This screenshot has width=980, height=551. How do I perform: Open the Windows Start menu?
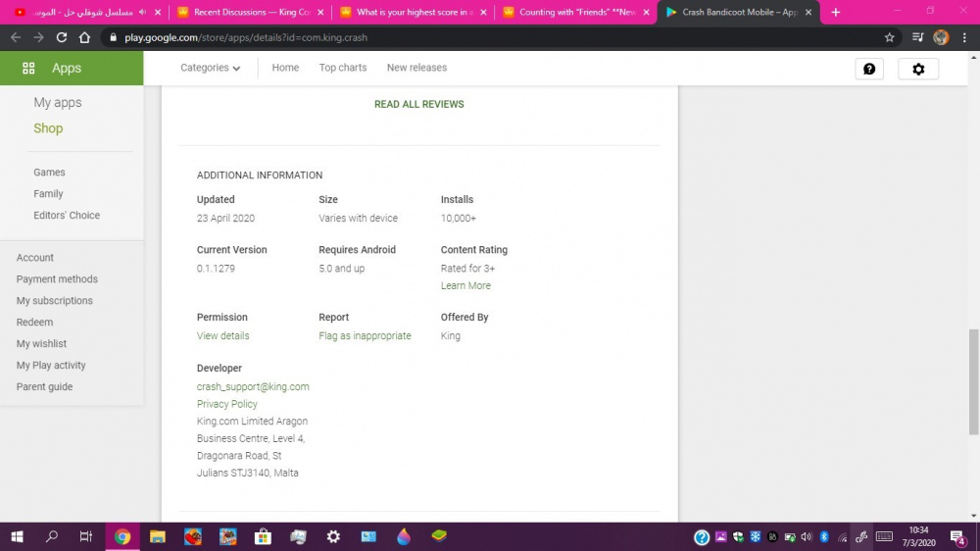(17, 536)
